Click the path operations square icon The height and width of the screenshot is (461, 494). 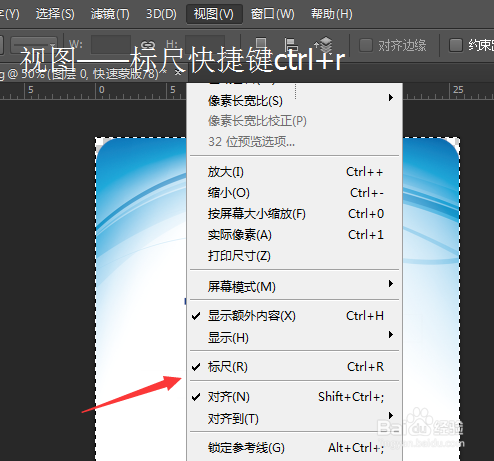pyautogui.click(x=261, y=44)
